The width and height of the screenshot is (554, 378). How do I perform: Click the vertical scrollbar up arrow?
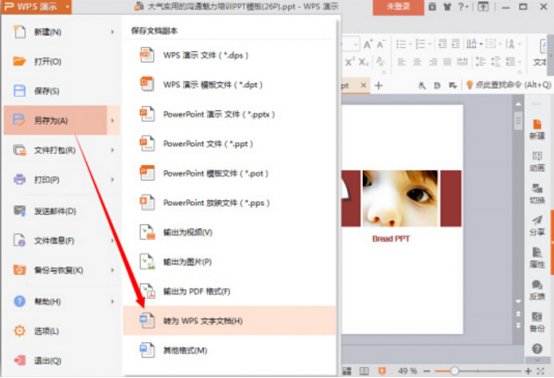coord(518,104)
